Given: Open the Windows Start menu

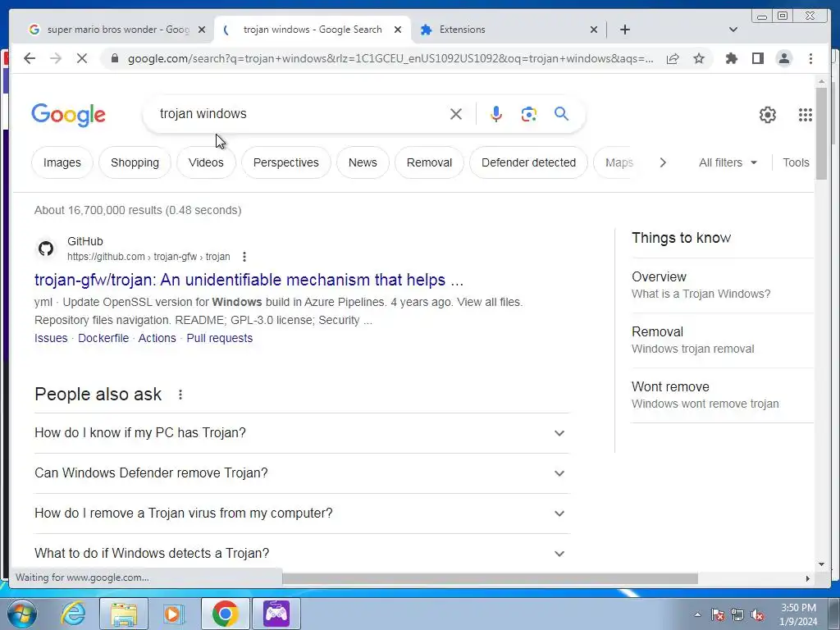Looking at the screenshot, I should [22, 614].
